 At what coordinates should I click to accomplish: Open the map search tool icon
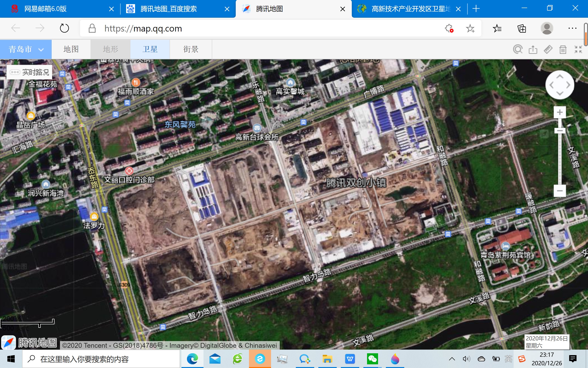point(517,49)
